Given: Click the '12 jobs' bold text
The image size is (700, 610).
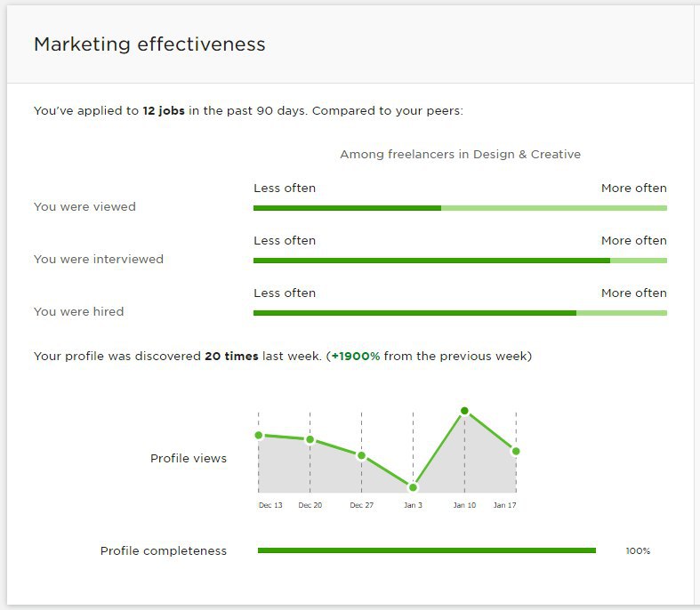Looking at the screenshot, I should coord(164,110).
